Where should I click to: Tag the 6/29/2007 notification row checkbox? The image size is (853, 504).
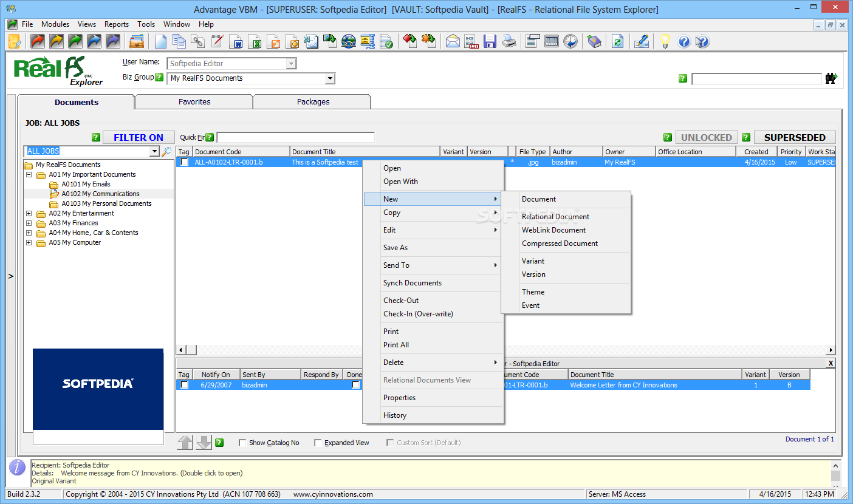click(185, 385)
